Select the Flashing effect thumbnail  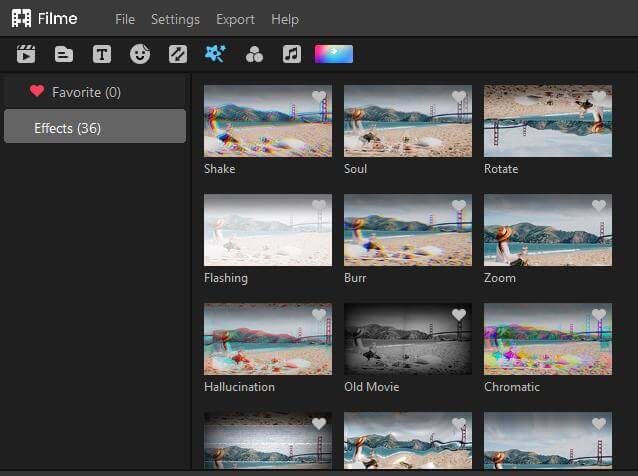(268, 230)
